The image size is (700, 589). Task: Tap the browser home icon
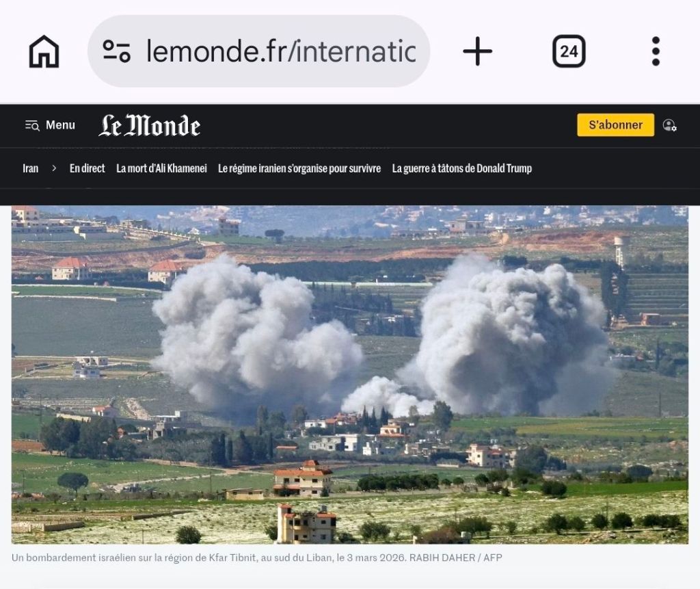[x=44, y=51]
